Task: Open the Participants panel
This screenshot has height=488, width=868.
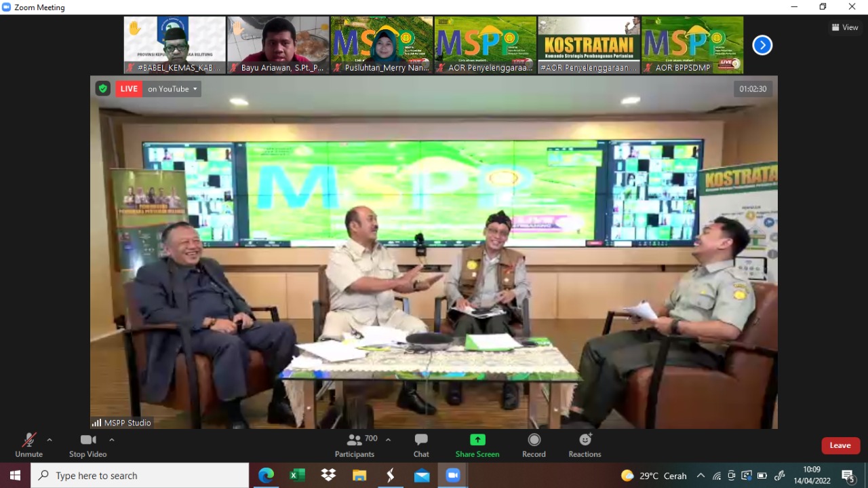Action: point(355,445)
